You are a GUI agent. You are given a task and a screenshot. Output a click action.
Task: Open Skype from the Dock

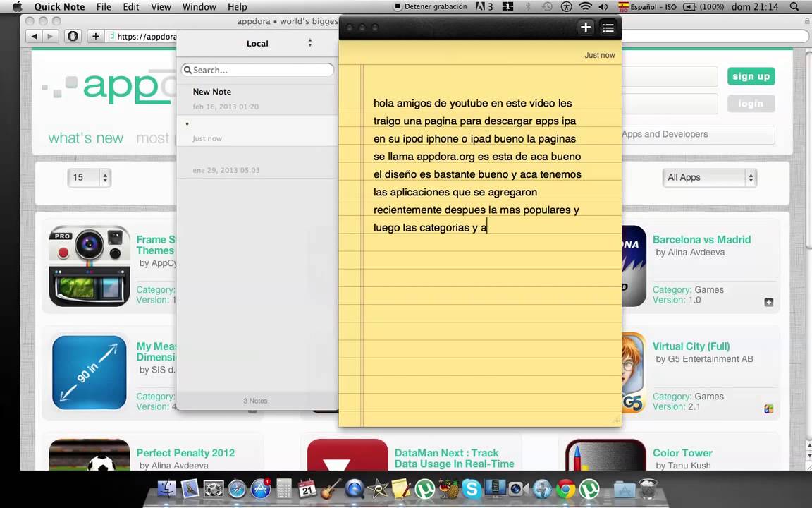point(472,489)
